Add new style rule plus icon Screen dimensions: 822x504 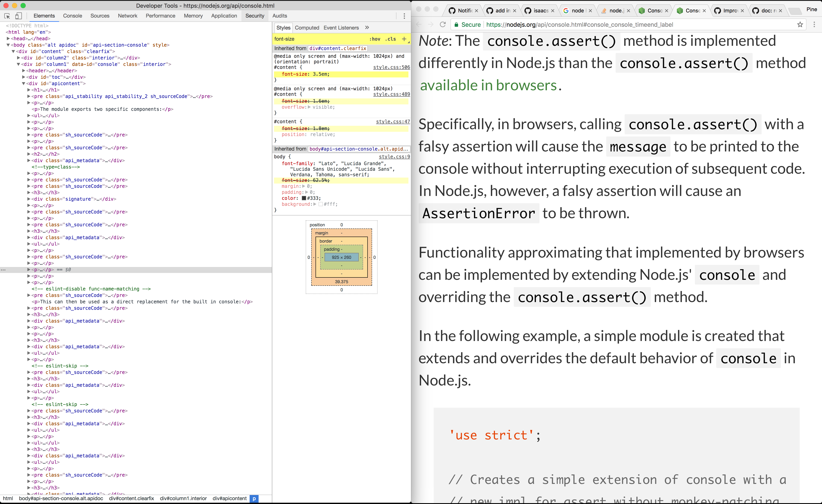404,39
